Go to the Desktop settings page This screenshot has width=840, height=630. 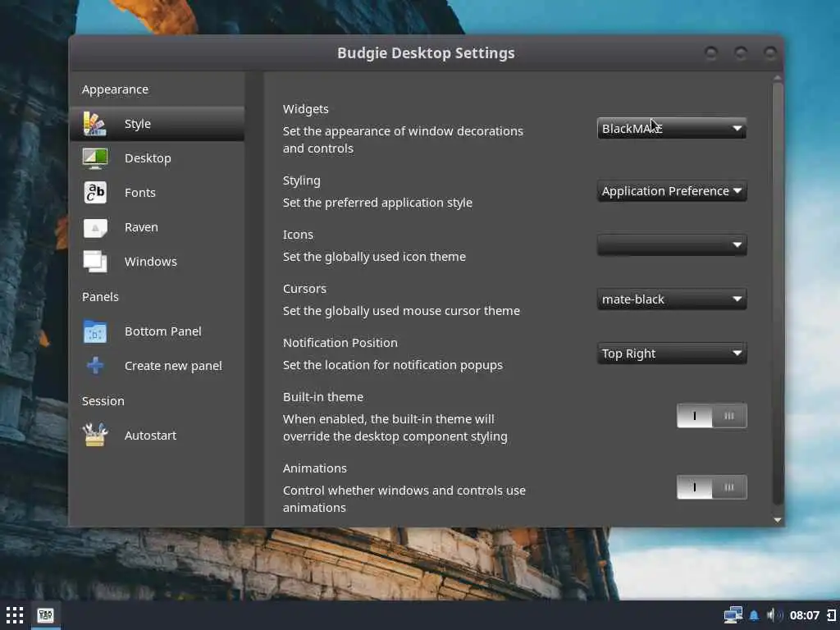[157, 158]
